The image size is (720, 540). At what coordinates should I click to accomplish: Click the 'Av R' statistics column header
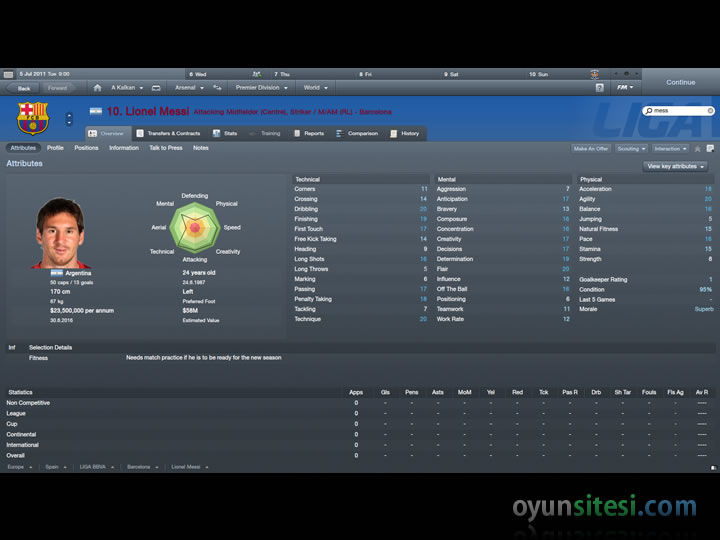pos(702,392)
